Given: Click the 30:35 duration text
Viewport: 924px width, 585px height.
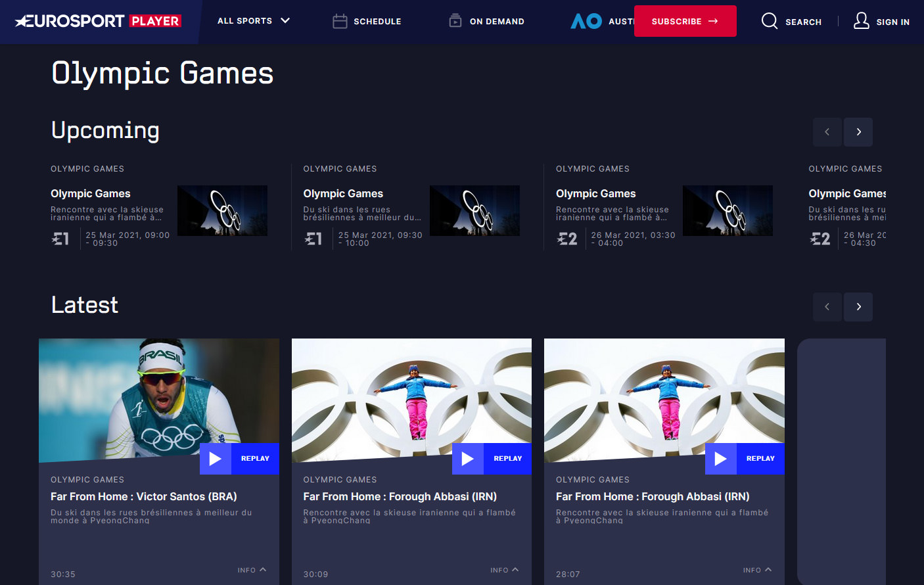Looking at the screenshot, I should (x=63, y=574).
